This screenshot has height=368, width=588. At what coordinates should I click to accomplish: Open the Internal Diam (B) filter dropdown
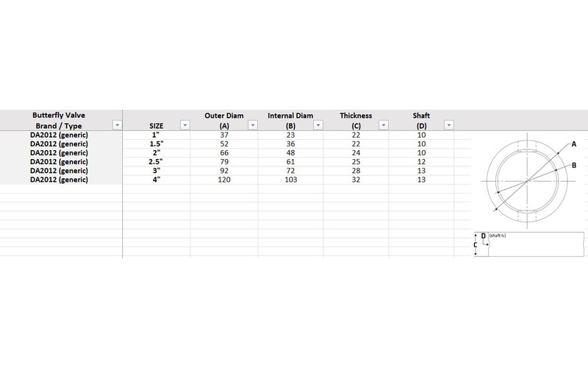pyautogui.click(x=318, y=125)
